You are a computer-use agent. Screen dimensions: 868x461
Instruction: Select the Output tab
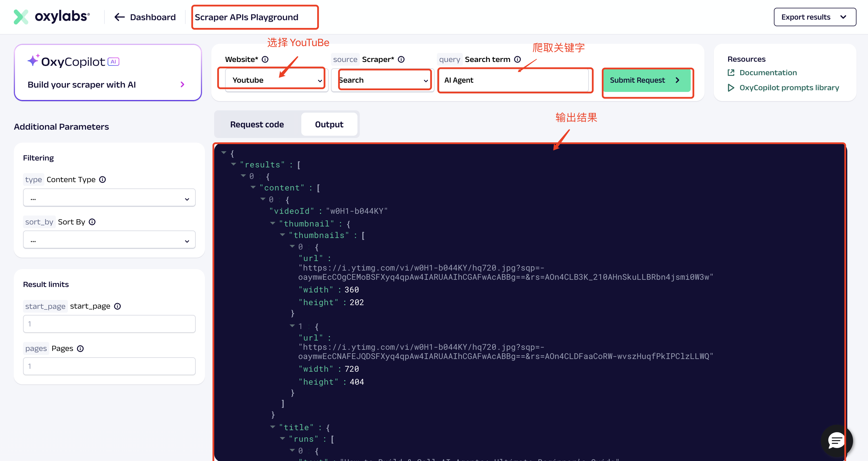(x=329, y=124)
